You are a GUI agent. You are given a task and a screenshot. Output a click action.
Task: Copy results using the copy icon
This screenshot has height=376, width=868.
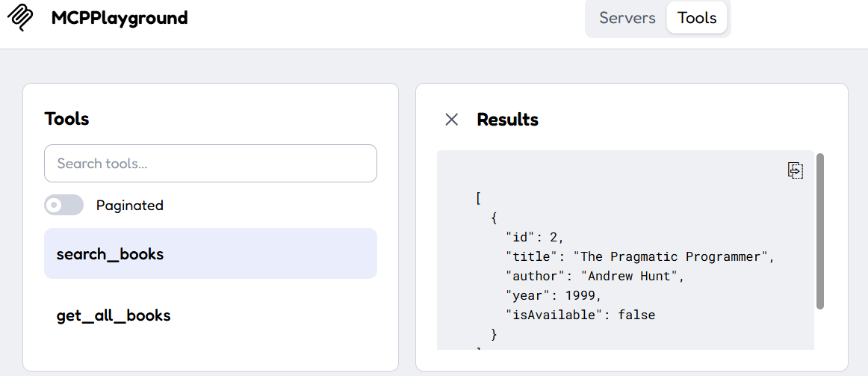coord(796,170)
